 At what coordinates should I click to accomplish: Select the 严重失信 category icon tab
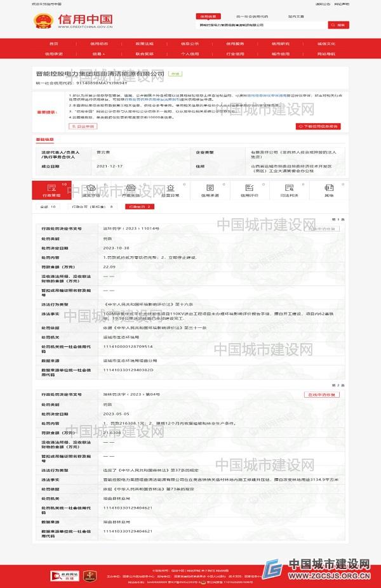click(131, 190)
